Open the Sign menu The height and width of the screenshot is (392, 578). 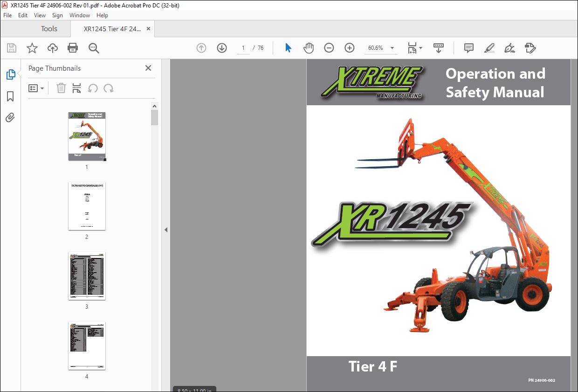click(57, 15)
